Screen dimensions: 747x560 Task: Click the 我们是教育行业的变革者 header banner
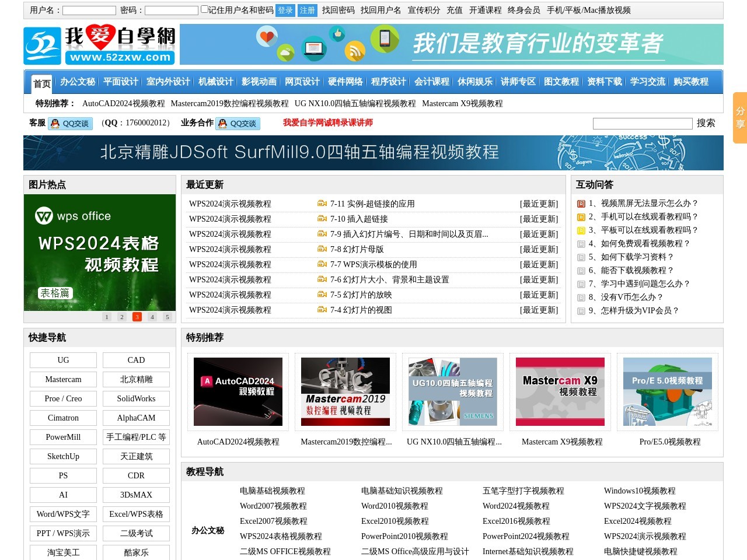click(x=452, y=44)
